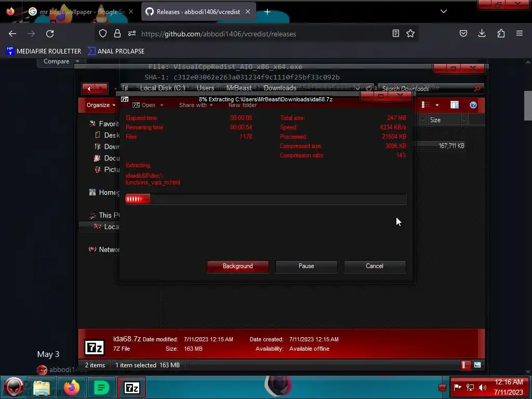The image size is (532, 399).
Task: Open File Explorer from taskbar
Action: point(42,388)
